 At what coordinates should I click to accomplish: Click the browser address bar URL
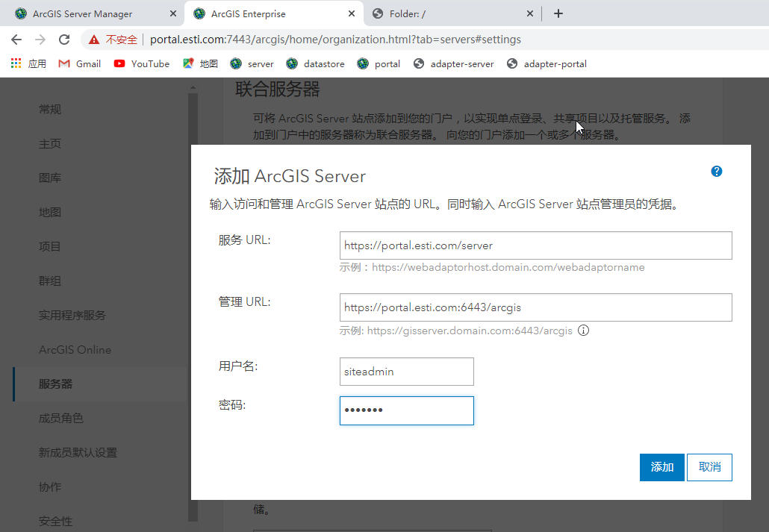pos(335,40)
